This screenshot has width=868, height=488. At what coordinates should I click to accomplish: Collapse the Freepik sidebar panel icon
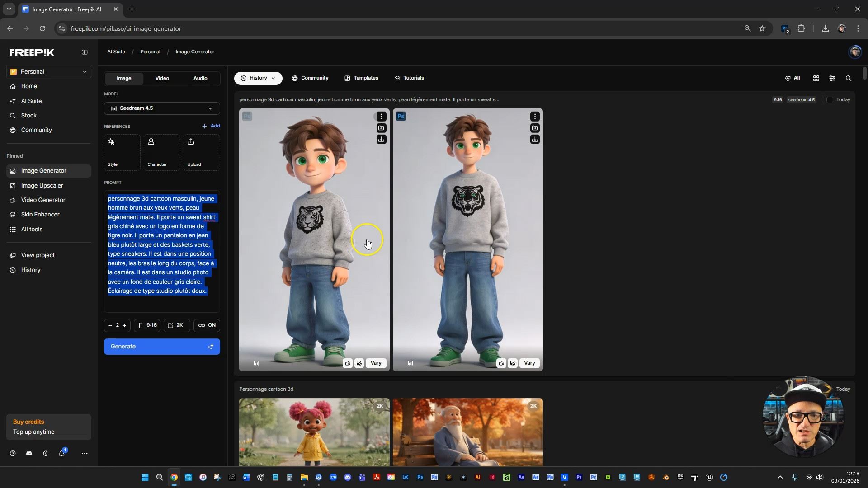tap(85, 52)
